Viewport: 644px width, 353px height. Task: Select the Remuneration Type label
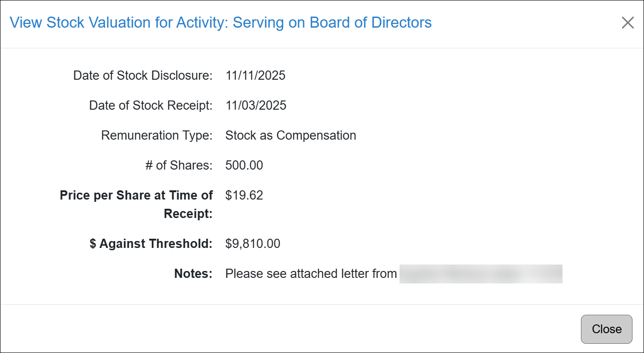(157, 135)
